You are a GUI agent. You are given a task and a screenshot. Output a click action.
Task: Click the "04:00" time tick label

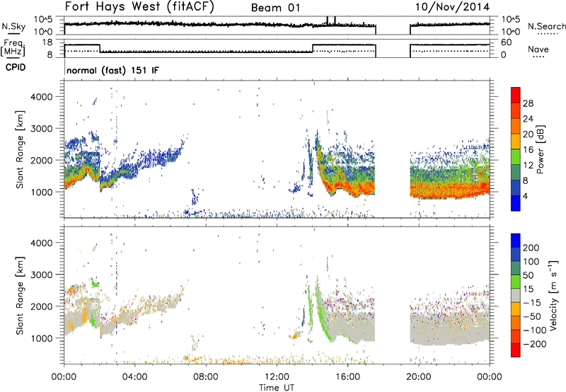pos(134,377)
